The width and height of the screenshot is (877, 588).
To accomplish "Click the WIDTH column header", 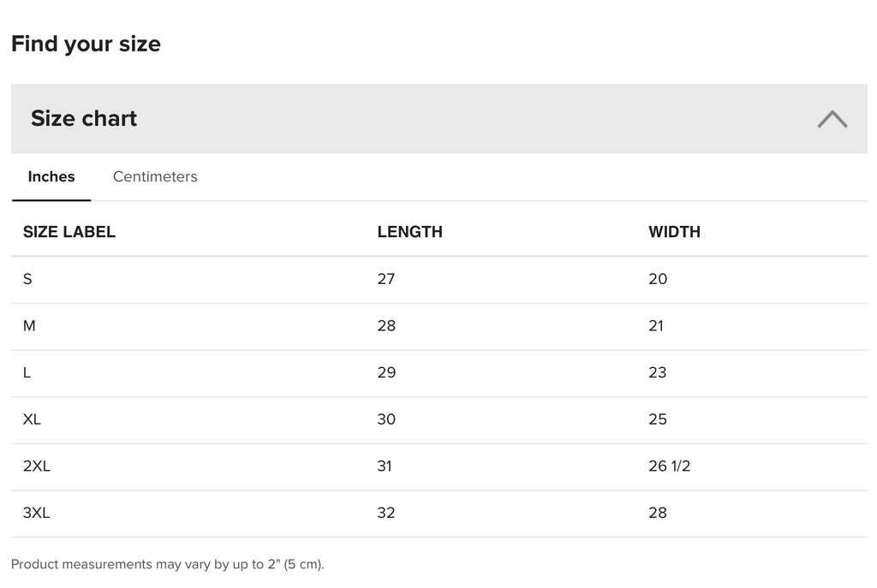I will tap(674, 232).
